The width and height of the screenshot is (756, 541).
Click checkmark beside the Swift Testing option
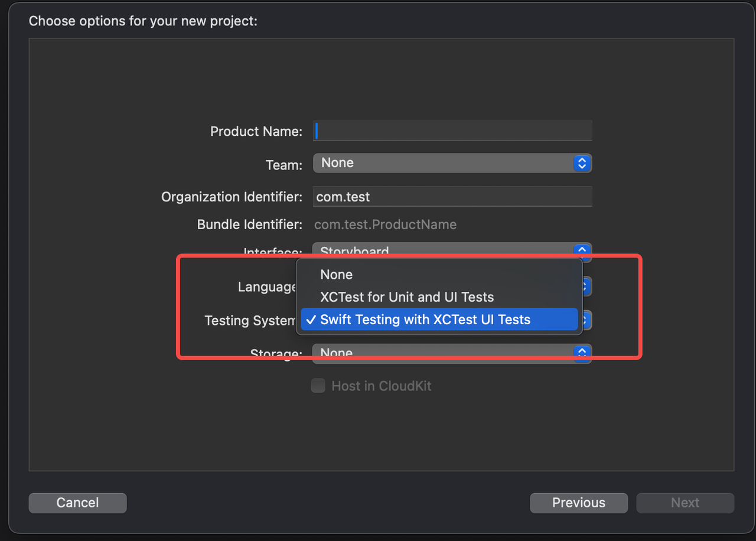311,320
